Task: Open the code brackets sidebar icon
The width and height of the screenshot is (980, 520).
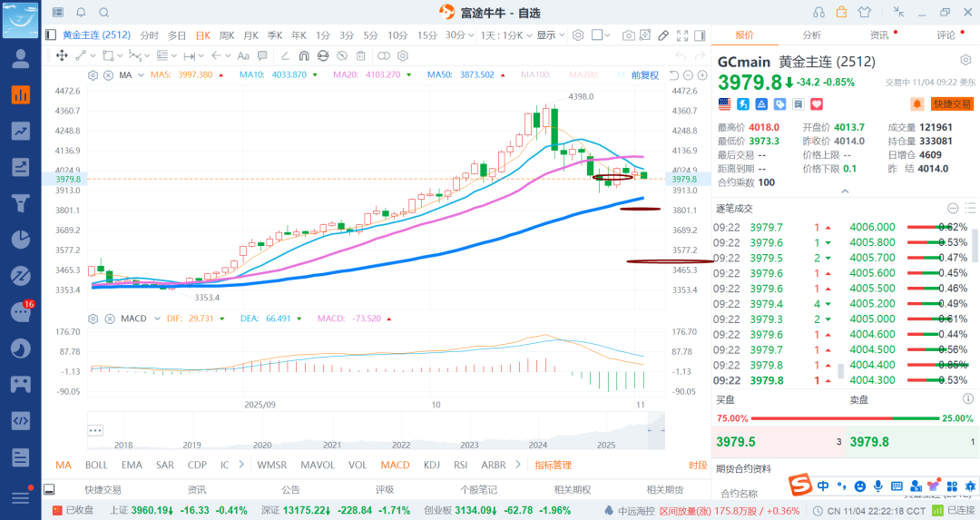Action: [x=21, y=420]
